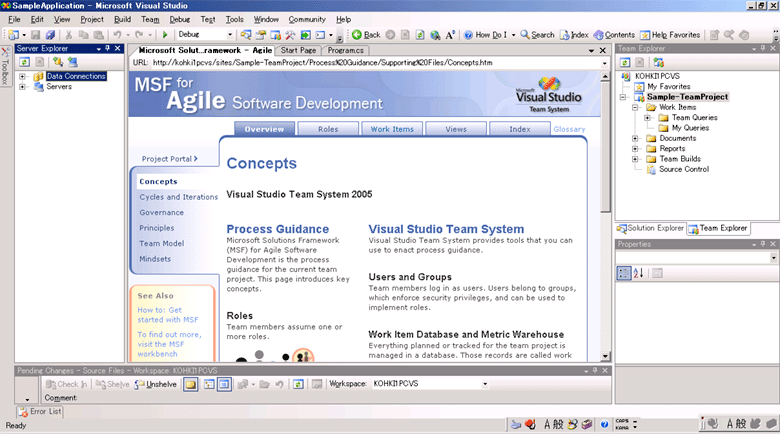
Task: Toggle Check-in Notes view in Pending Changes
Action: [x=224, y=384]
